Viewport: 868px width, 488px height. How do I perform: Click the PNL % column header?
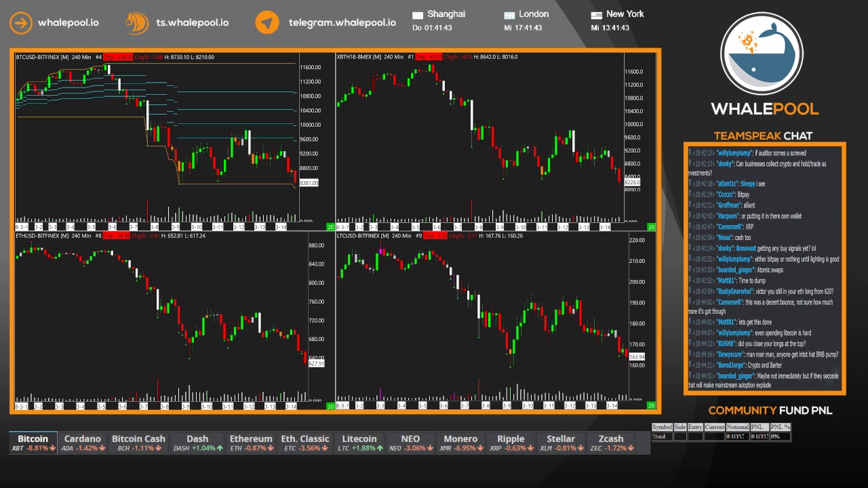click(x=781, y=427)
